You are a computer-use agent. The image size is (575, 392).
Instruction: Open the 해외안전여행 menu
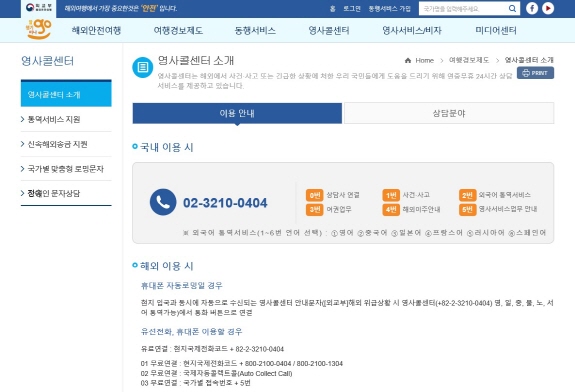[x=96, y=30]
